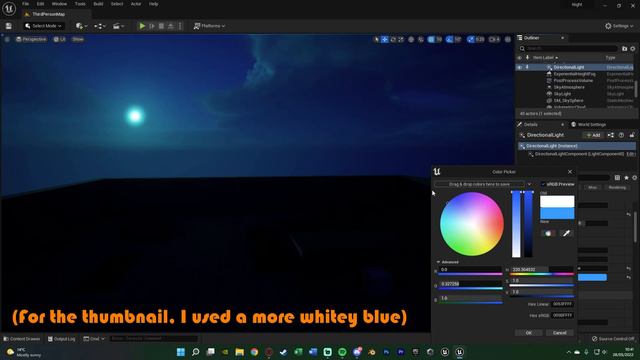This screenshot has width=640, height=360.
Task: Click inside the color wheel
Action: pos(471,224)
